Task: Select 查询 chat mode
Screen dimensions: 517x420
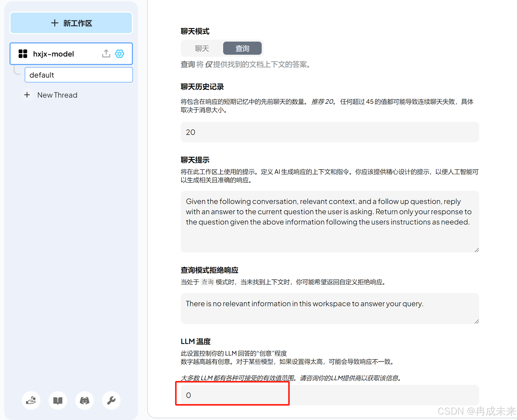Action: coord(242,48)
